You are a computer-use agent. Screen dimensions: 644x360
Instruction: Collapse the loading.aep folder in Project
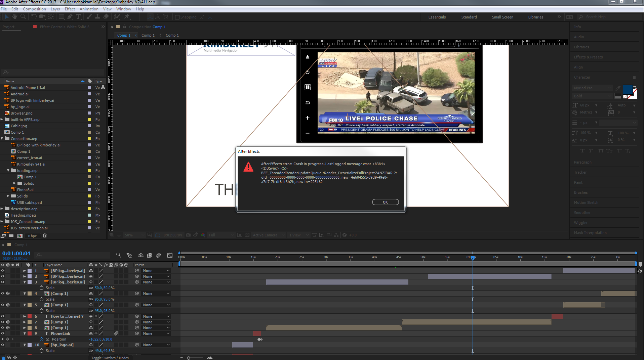(x=8, y=171)
